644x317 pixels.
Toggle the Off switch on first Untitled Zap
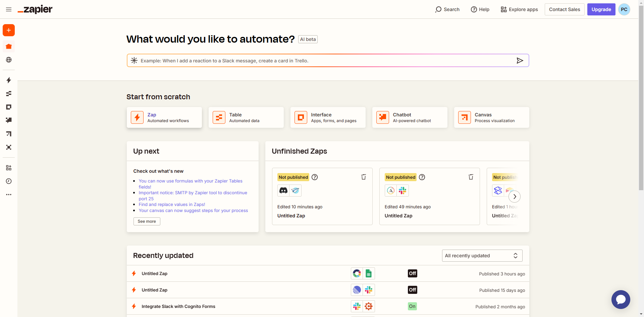[412, 273]
